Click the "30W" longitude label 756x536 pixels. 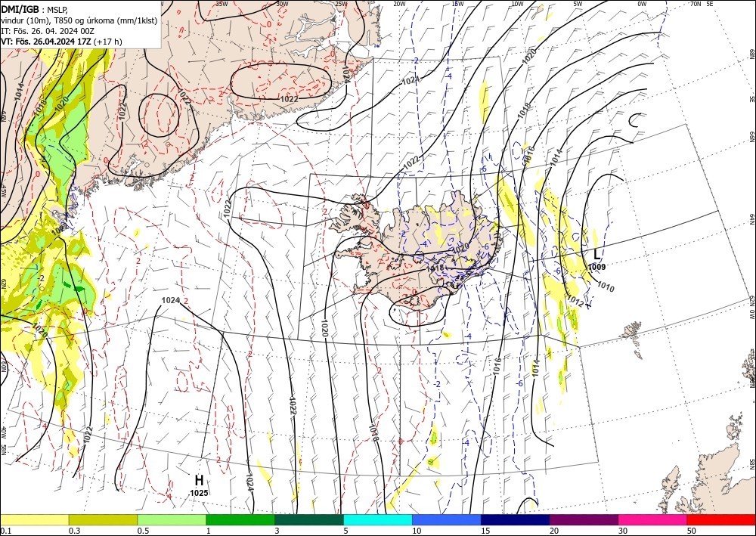click(282, 4)
